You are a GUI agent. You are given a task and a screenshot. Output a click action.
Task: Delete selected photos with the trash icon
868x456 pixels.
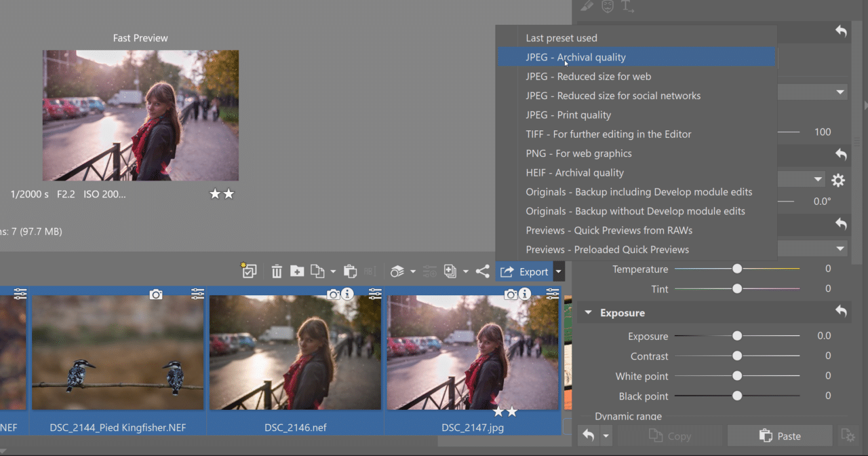[x=277, y=270]
